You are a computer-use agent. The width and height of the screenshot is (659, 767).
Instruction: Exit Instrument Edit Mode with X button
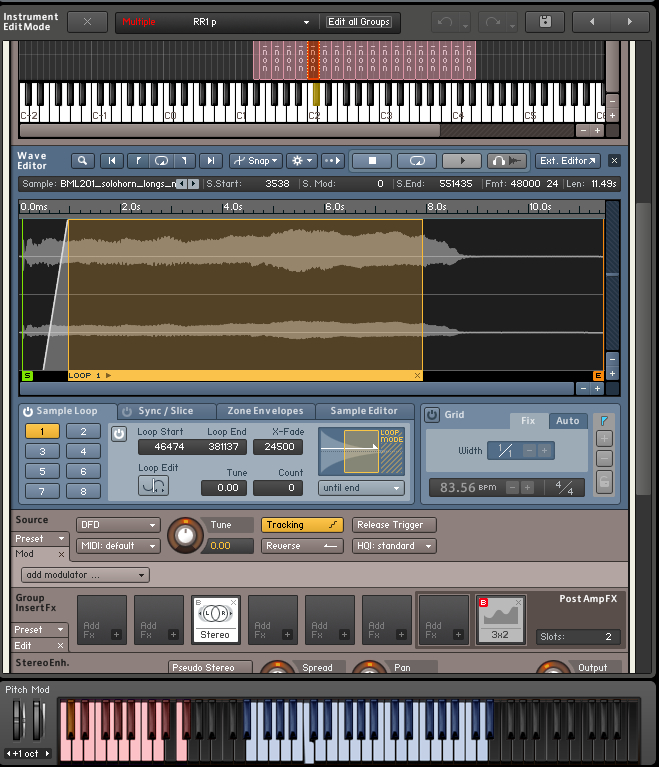[88, 22]
